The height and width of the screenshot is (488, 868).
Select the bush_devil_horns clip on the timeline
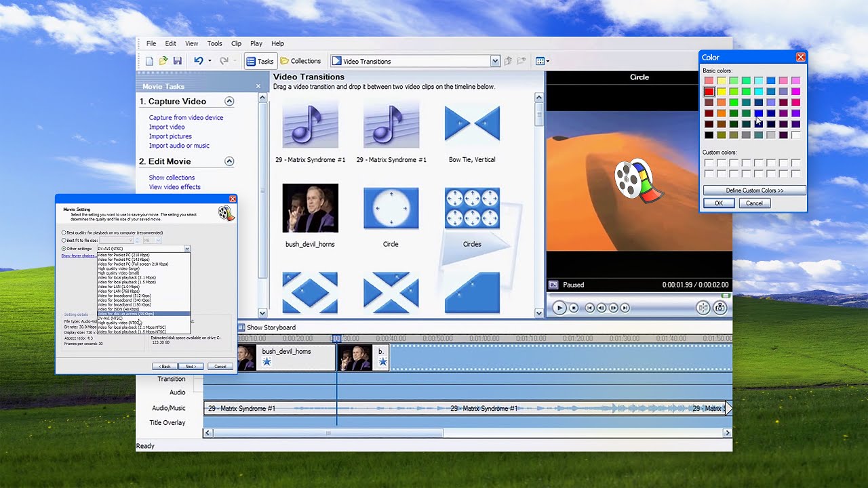(286, 357)
